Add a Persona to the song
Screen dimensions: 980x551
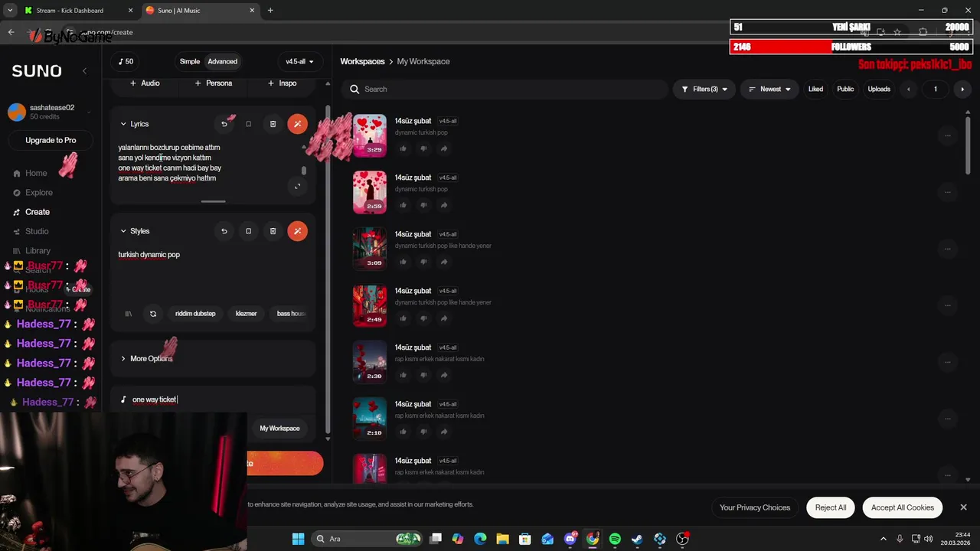tap(213, 83)
